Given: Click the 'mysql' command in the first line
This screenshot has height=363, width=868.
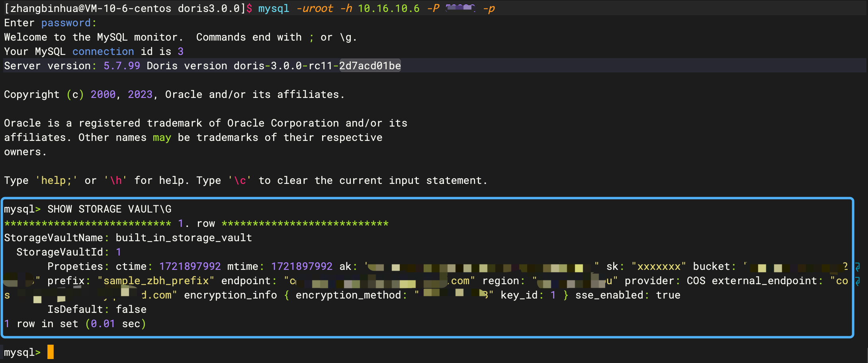Looking at the screenshot, I should (x=274, y=8).
